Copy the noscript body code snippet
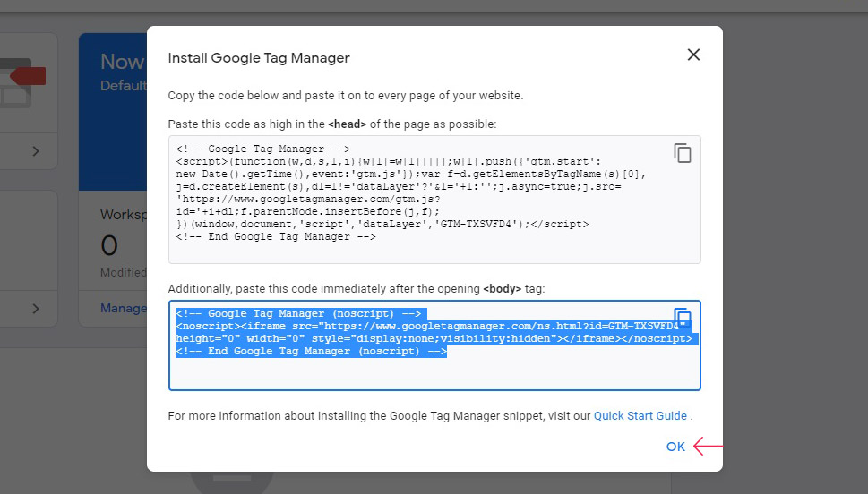868x494 pixels. click(683, 318)
